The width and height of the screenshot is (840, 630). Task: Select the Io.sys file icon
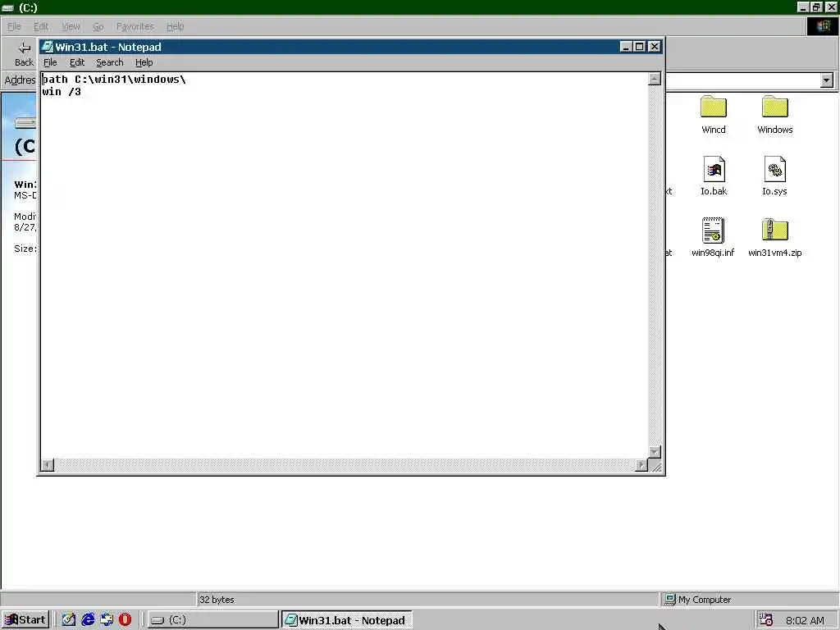coord(774,169)
